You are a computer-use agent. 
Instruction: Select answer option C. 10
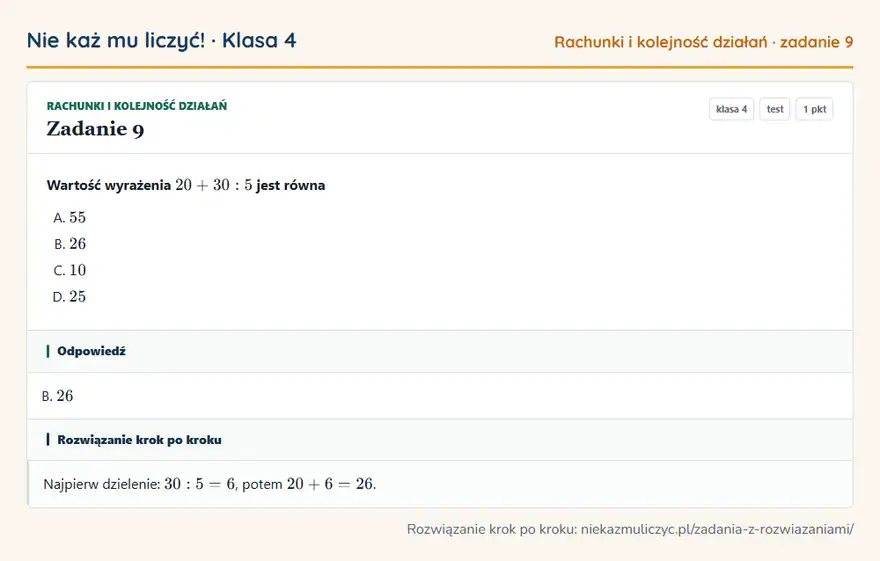70,270
